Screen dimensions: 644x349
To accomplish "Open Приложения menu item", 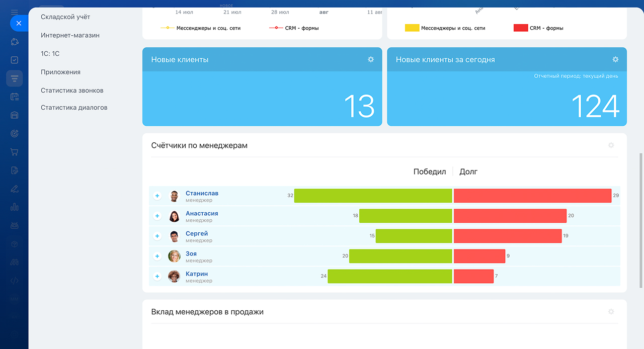I will tap(60, 72).
